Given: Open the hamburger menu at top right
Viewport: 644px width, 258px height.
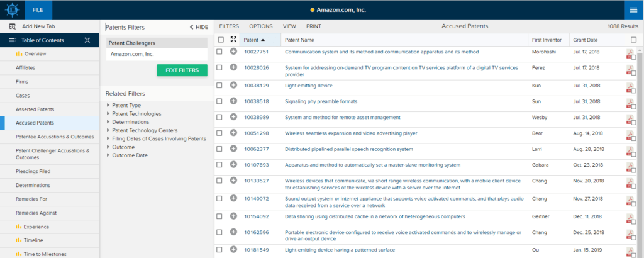Looking at the screenshot, I should pos(634,10).
